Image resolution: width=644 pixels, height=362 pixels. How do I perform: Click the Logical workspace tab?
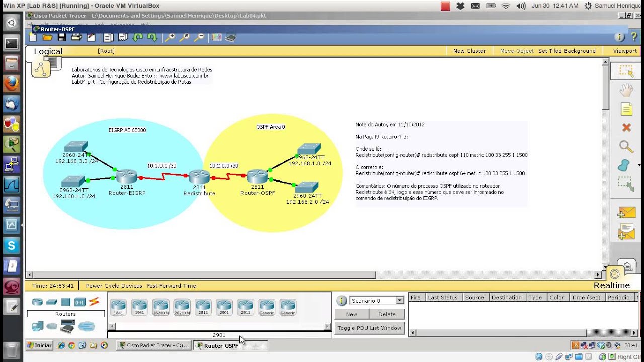point(48,51)
